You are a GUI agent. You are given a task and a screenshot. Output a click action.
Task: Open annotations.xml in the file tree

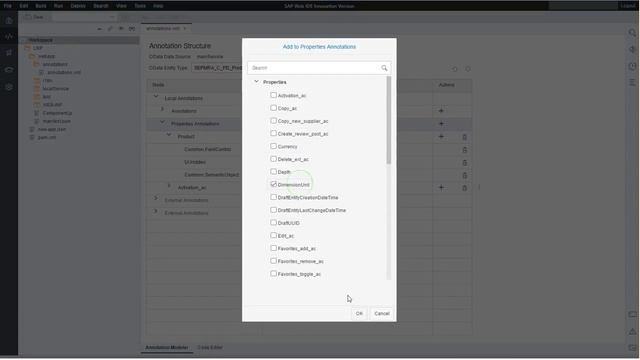click(64, 72)
